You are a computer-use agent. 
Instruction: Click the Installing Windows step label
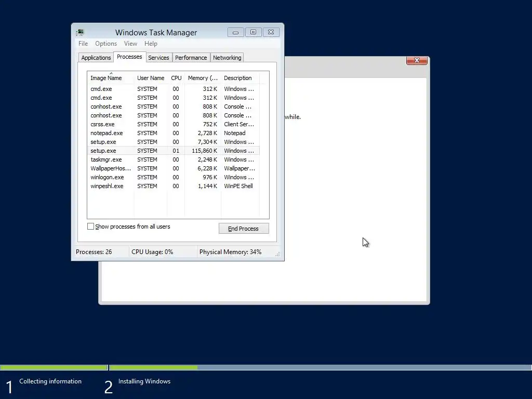tap(144, 381)
